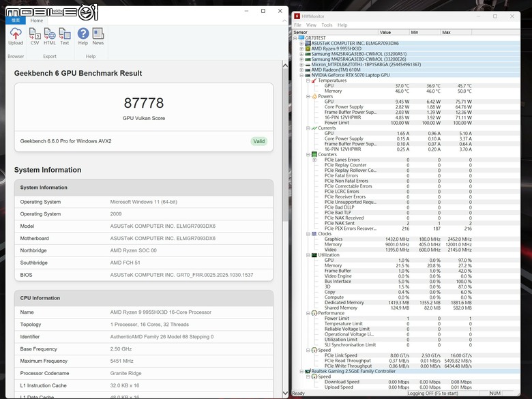Viewport: 532px width, 399px height.
Task: Expand the AMD Radeon(TM) 610M node
Action: click(301, 70)
